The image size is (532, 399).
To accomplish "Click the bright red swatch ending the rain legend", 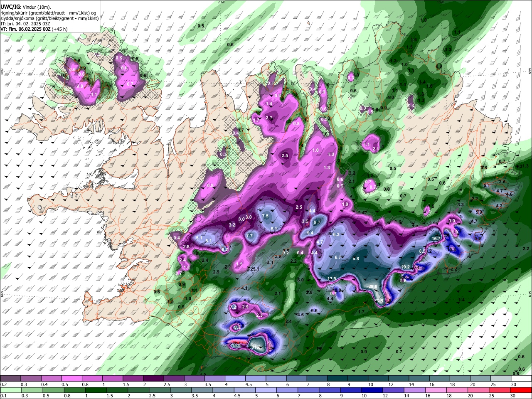I will (x=521, y=390).
